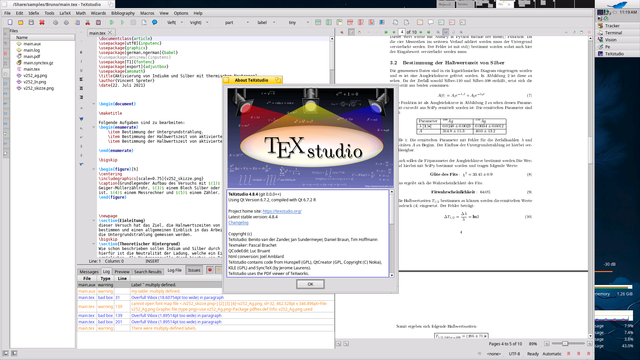Click the Copy icon in the toolbar
This screenshot has width=640, height=360.
[x=77, y=22]
